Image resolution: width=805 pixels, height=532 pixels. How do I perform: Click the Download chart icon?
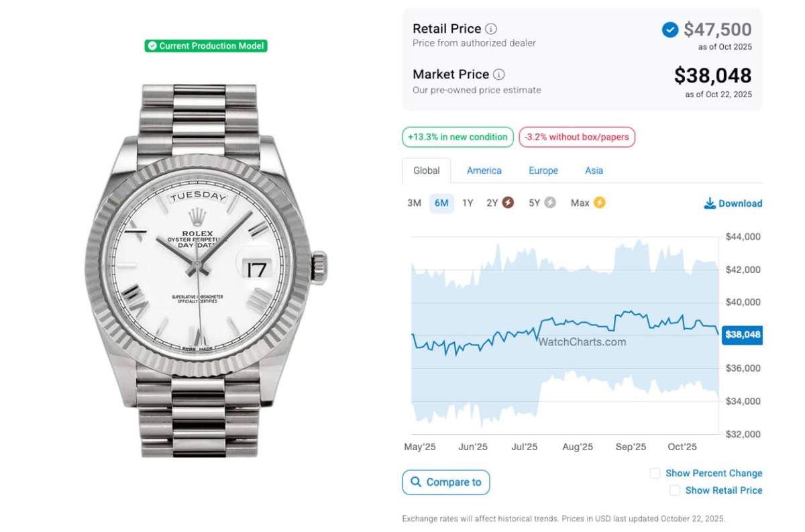click(x=709, y=203)
